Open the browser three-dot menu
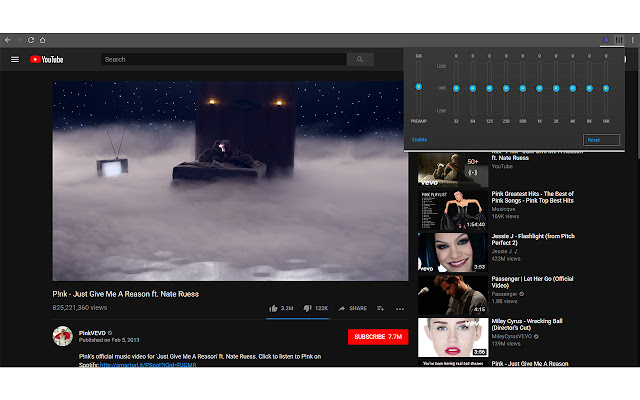Image resolution: width=640 pixels, height=400 pixels. [x=632, y=40]
